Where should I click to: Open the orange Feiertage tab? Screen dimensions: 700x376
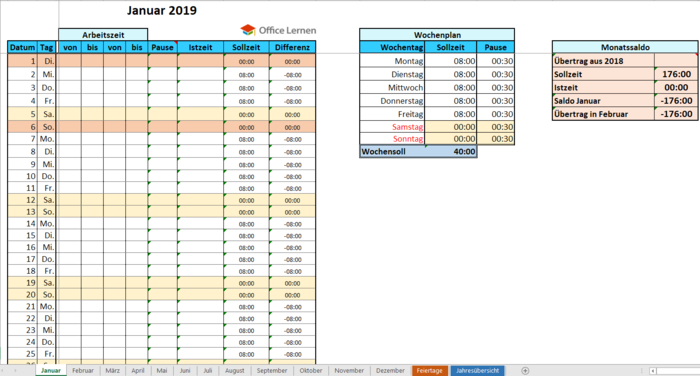point(429,371)
